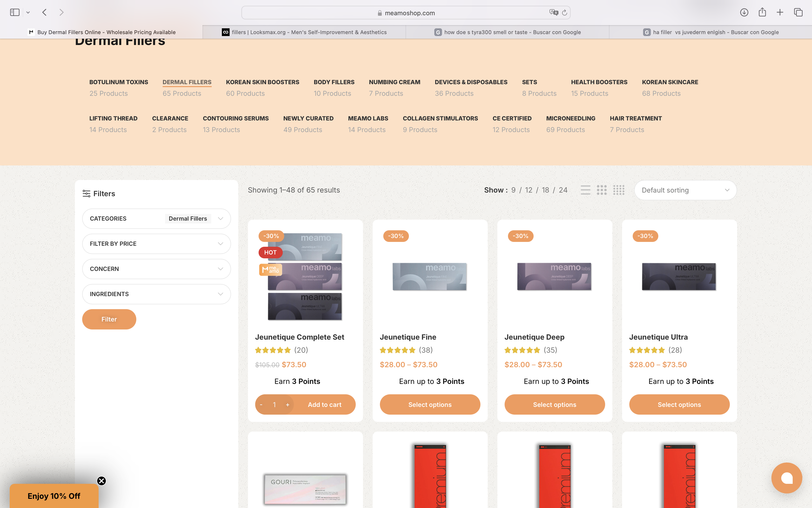Show 12 products per page

(529, 190)
